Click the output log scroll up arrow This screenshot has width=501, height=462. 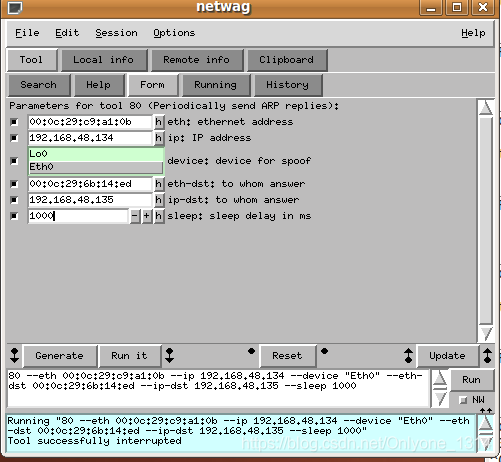pos(486,422)
